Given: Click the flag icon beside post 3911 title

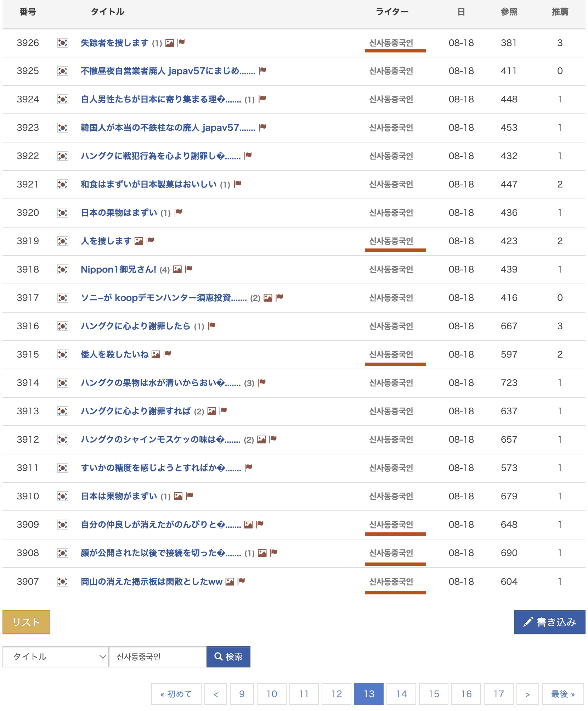Looking at the screenshot, I should click(249, 468).
